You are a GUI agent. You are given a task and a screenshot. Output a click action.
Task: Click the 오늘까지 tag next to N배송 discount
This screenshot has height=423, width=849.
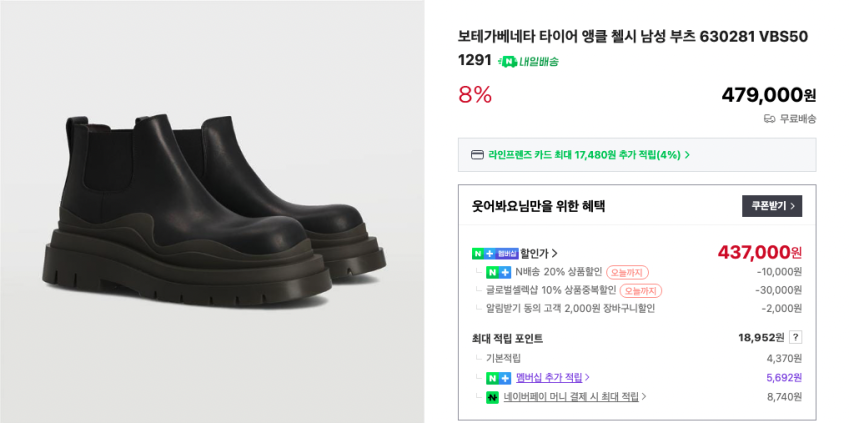click(x=627, y=272)
